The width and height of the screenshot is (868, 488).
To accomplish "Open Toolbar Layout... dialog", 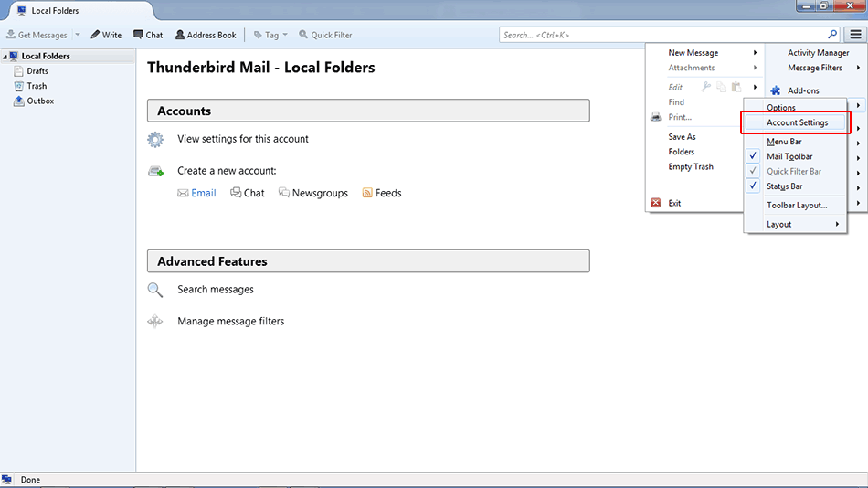I will pyautogui.click(x=796, y=206).
